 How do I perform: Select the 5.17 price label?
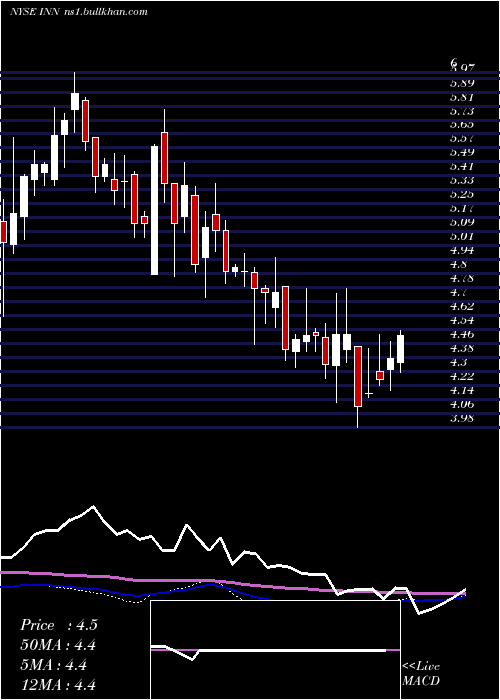(x=462, y=208)
